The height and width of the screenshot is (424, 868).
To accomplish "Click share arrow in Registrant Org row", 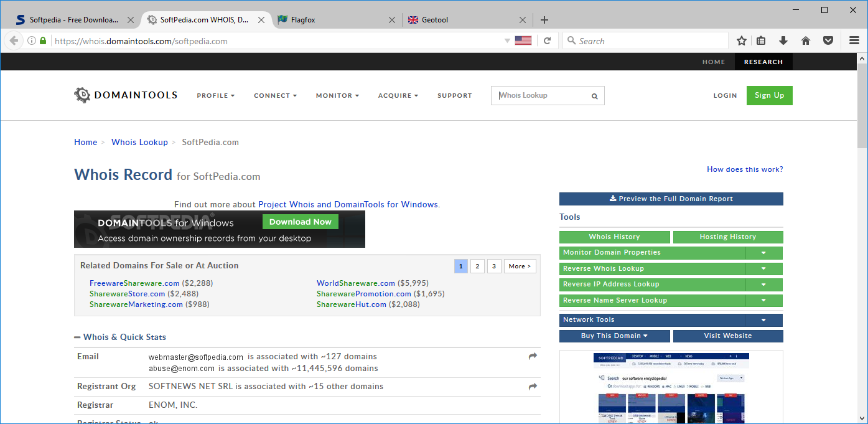I will tap(533, 387).
